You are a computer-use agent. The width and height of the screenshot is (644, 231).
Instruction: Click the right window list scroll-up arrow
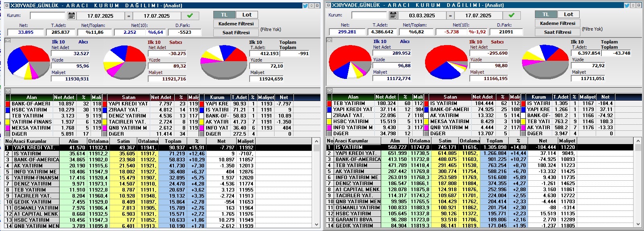pyautogui.click(x=638, y=141)
